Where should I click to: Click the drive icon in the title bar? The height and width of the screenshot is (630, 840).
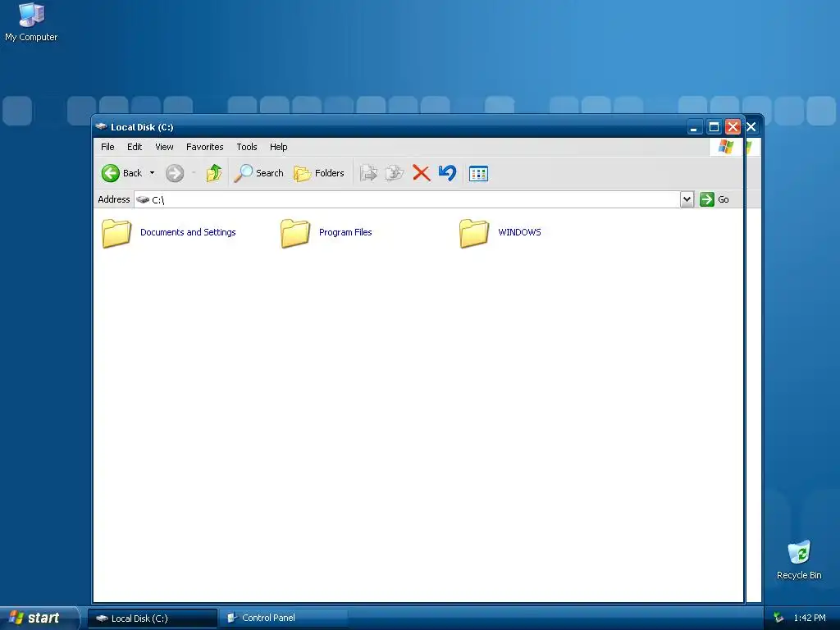click(101, 127)
